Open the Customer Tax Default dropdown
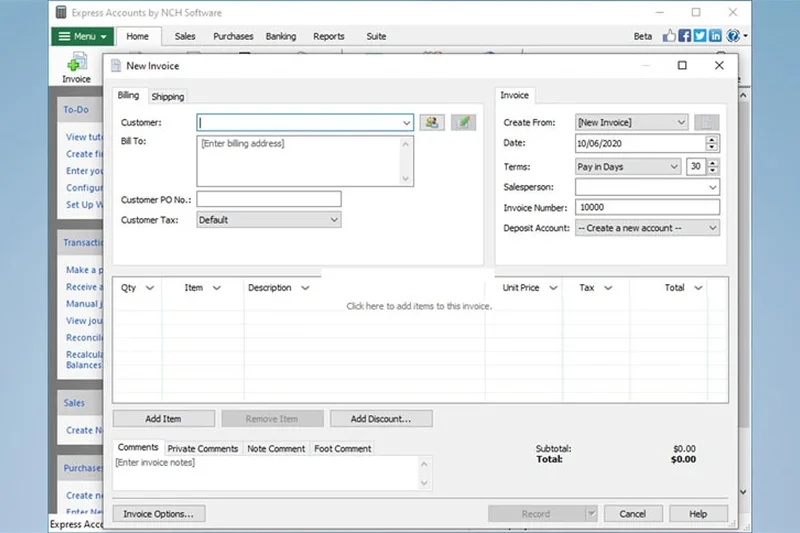 (269, 220)
